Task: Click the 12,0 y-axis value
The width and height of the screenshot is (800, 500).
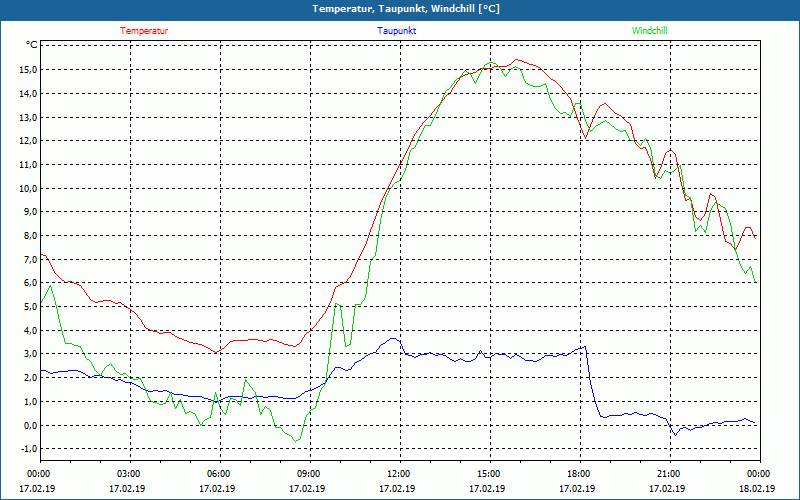Action: pos(29,141)
